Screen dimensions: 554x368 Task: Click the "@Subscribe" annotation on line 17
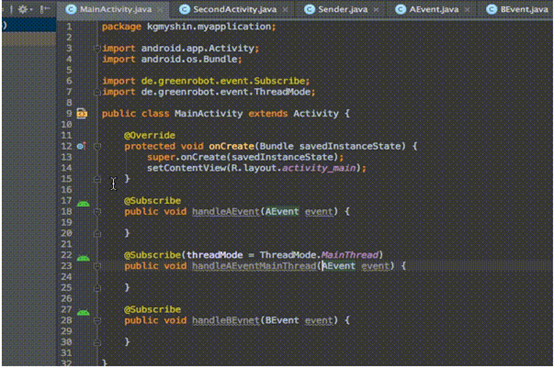pos(152,201)
